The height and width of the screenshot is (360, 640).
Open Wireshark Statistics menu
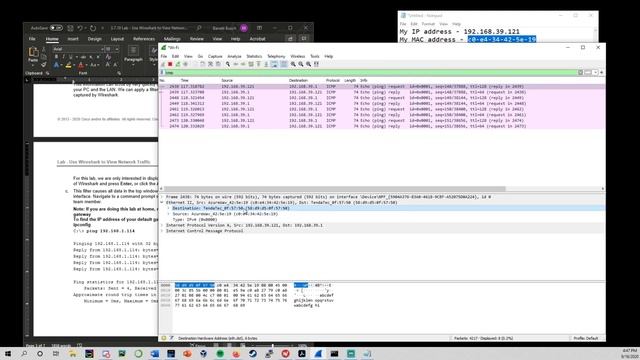coord(254,56)
